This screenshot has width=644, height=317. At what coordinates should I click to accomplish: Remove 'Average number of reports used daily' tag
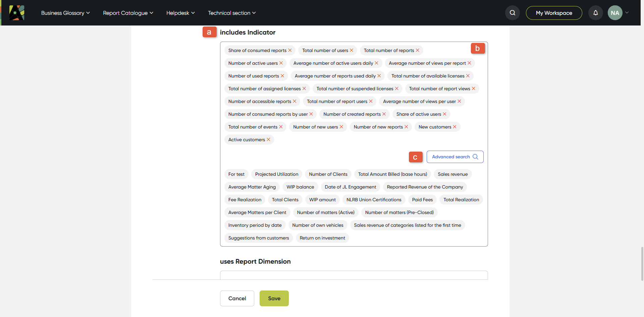(379, 76)
